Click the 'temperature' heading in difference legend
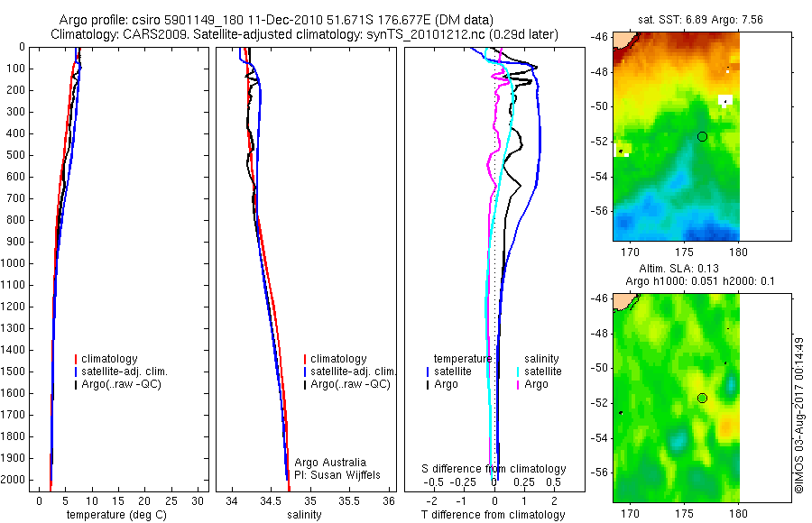 (x=463, y=359)
